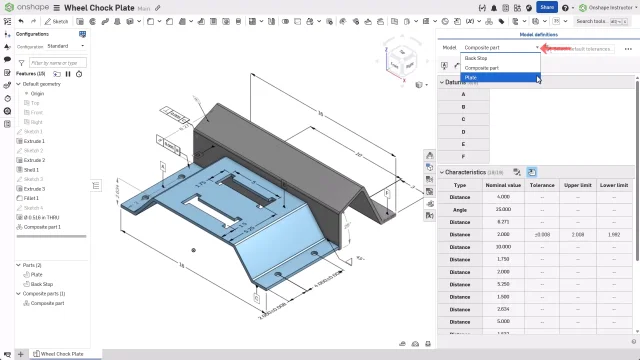Open the comments speech bubble sidebar icon
Viewport: 640px width, 360px height.
coord(7,60)
